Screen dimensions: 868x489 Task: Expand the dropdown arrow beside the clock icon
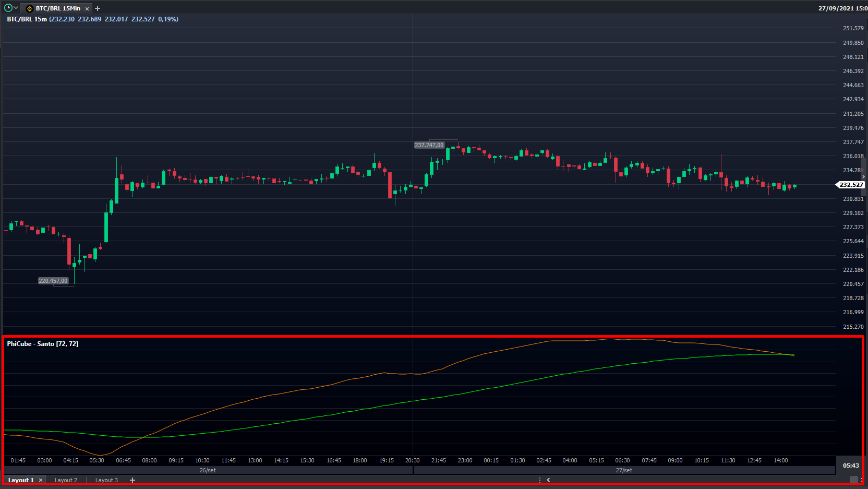click(16, 8)
